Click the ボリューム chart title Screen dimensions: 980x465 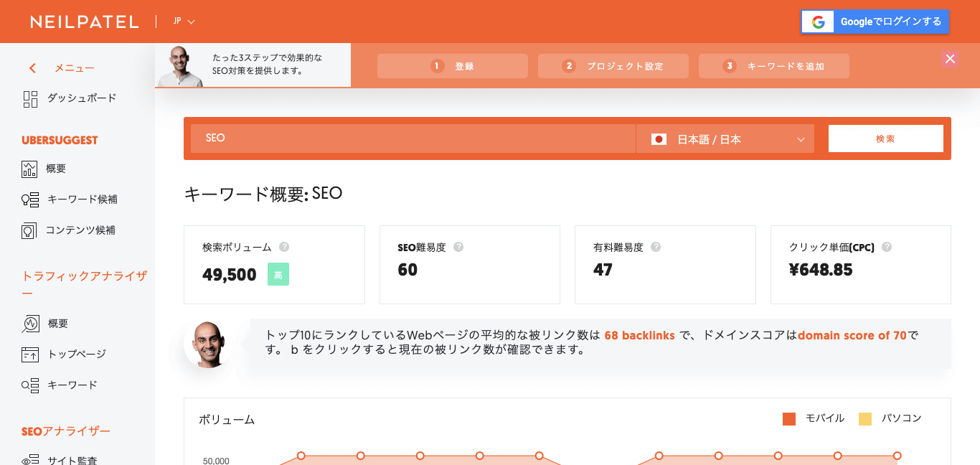click(x=227, y=420)
